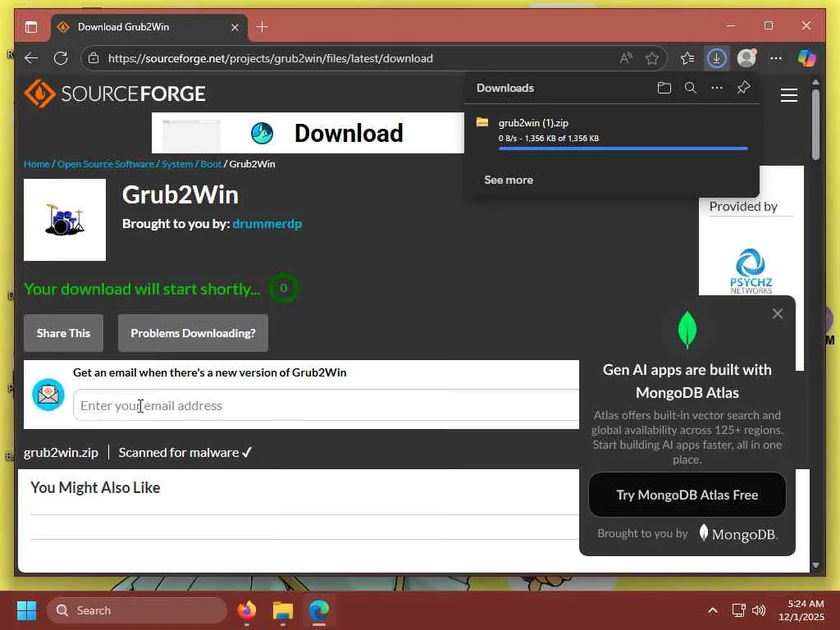Click the download progress bar for grub2win
The width and height of the screenshot is (840, 630).
click(623, 148)
